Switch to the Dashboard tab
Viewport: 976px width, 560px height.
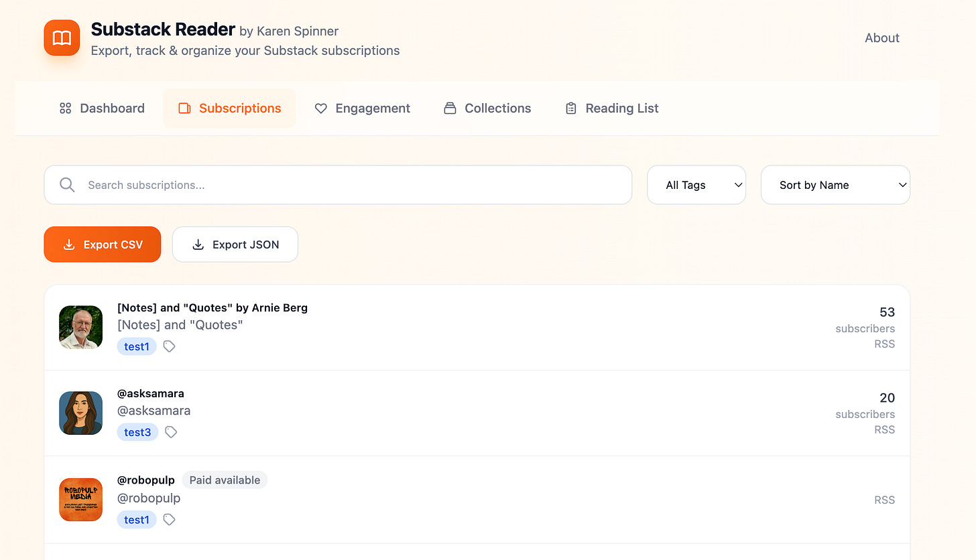[102, 108]
